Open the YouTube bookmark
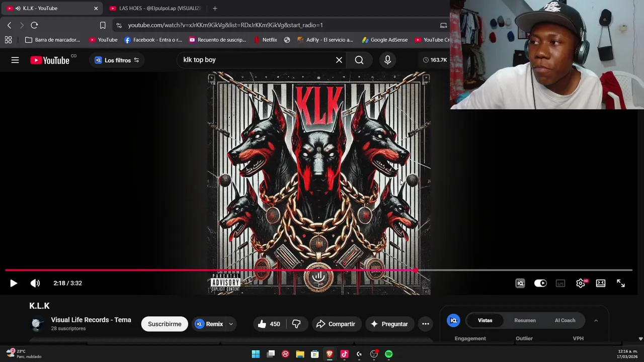Screen dimensions: 644x362 [x=103, y=40]
